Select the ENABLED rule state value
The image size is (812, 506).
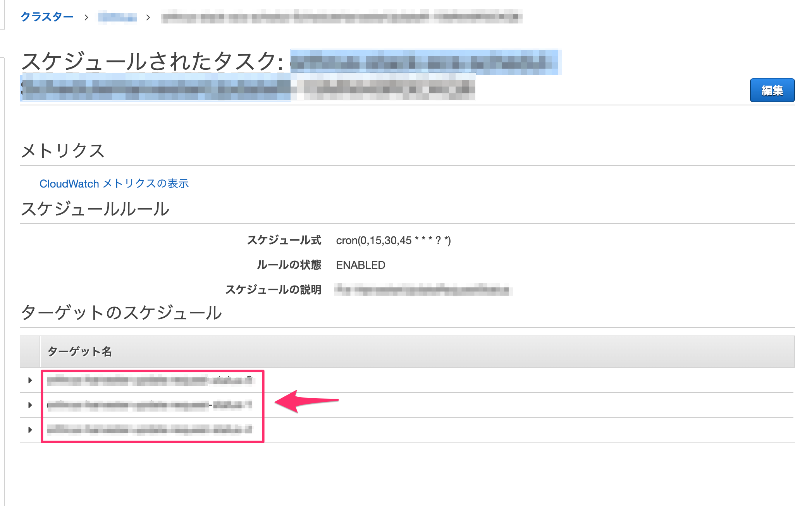coord(361,265)
